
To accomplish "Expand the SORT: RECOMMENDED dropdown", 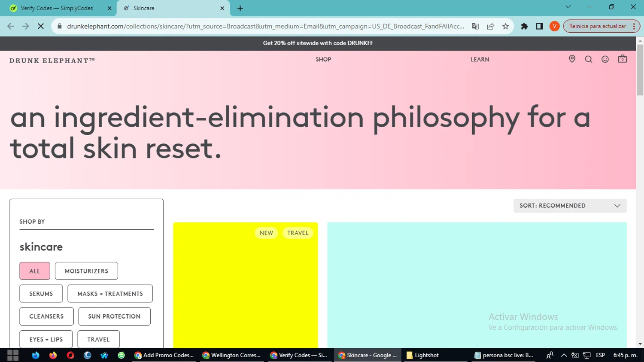I will [570, 206].
